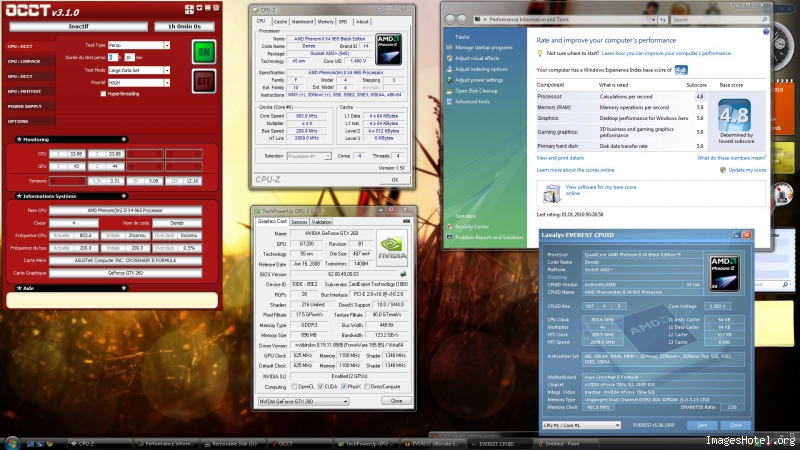Collapse the Aide section in OCCT
The height and width of the screenshot is (450, 800).
[x=123, y=288]
